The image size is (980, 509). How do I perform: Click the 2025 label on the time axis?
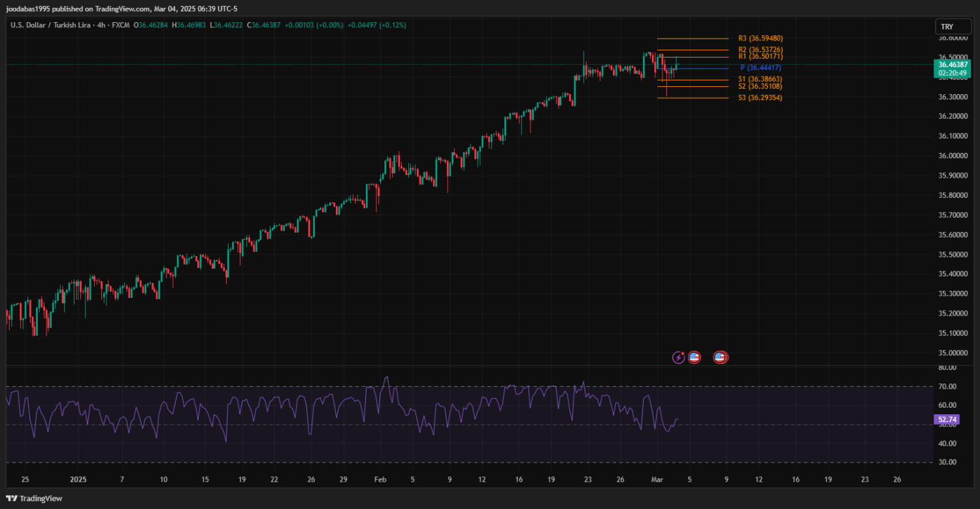coord(78,480)
